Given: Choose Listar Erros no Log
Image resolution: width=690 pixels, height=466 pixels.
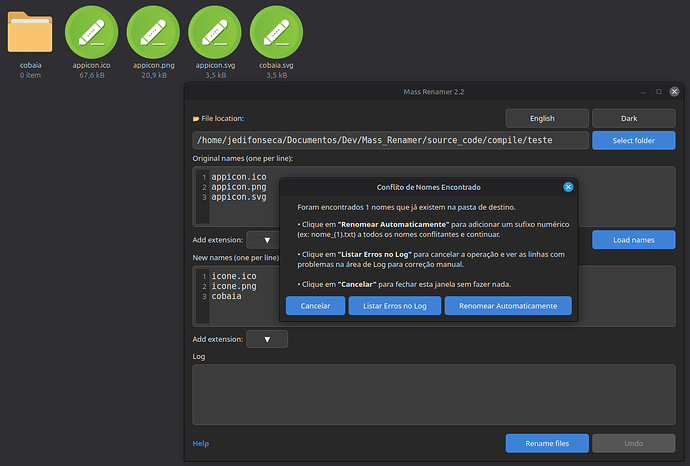Looking at the screenshot, I should coord(395,306).
